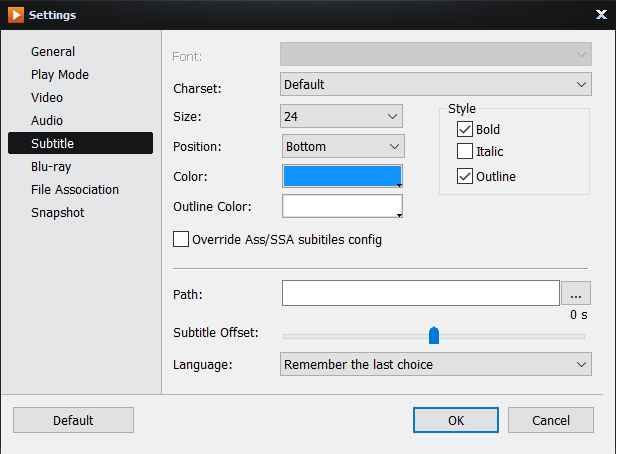The image size is (617, 454).
Task: Open the Play Mode settings section
Action: click(60, 75)
